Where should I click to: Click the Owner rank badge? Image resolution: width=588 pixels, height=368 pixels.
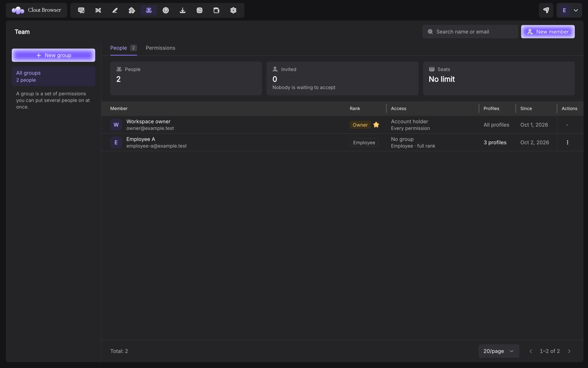coord(360,125)
